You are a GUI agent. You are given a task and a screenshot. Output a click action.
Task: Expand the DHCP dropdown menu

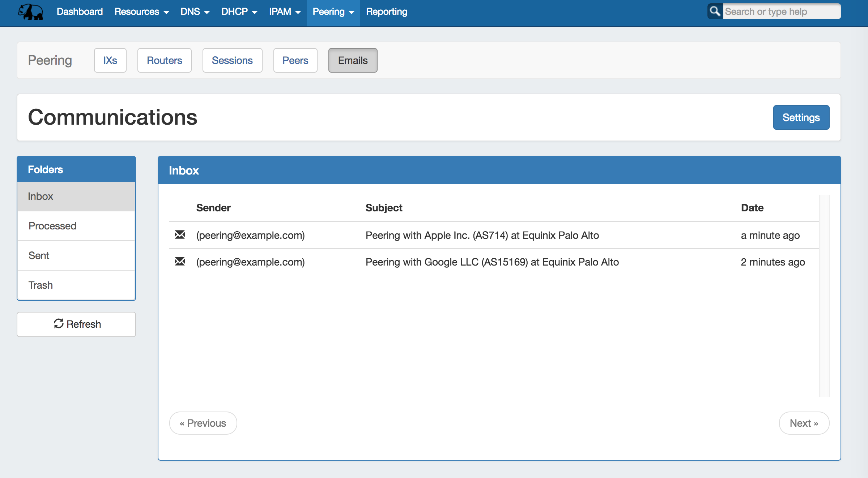coord(239,12)
